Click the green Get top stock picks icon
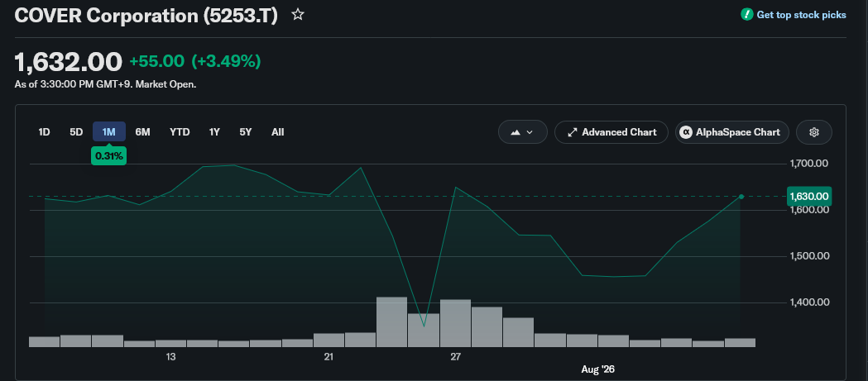The width and height of the screenshot is (868, 381). (x=746, y=15)
